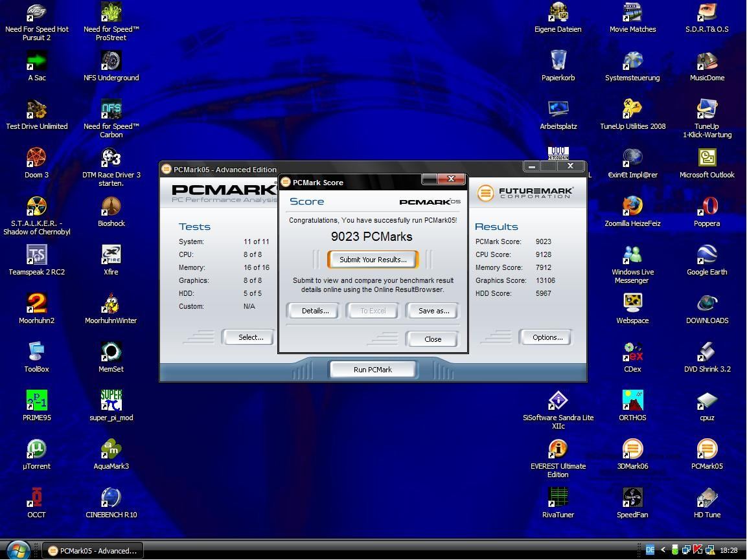
Task: Open Zoomilla HeizeFeiz Firefox icon
Action: pyautogui.click(x=633, y=207)
